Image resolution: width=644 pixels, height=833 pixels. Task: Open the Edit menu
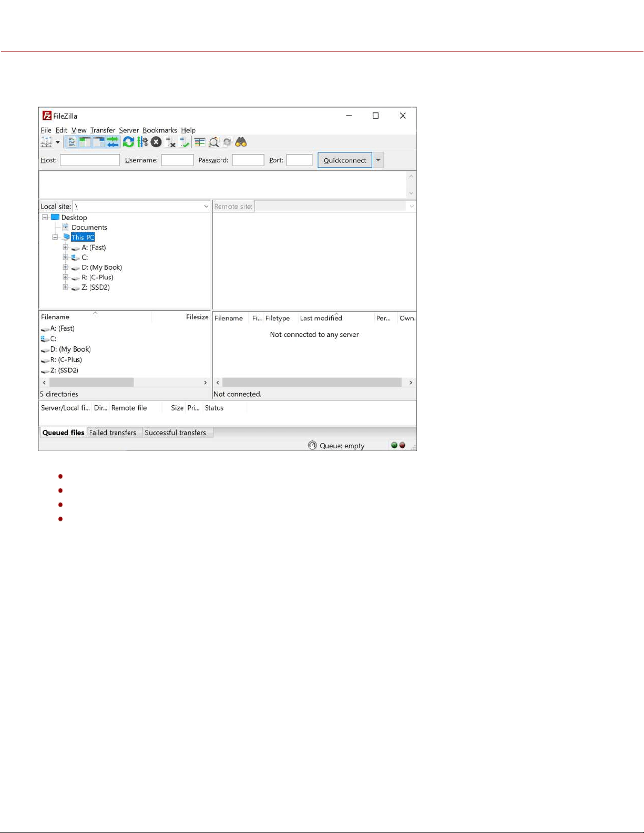(x=62, y=130)
